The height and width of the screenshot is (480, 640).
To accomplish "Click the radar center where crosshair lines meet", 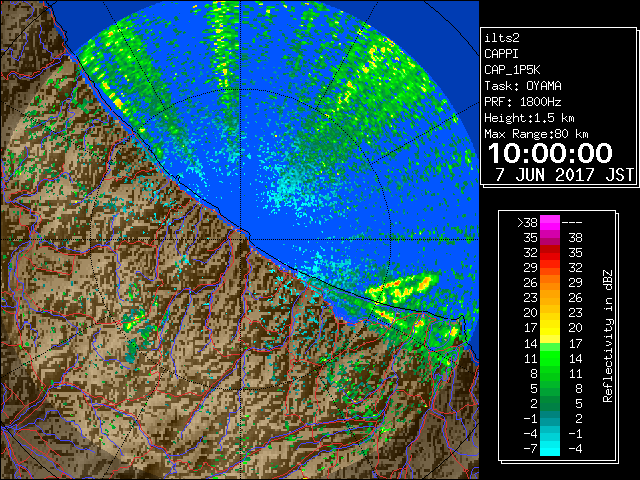I will tap(240, 239).
